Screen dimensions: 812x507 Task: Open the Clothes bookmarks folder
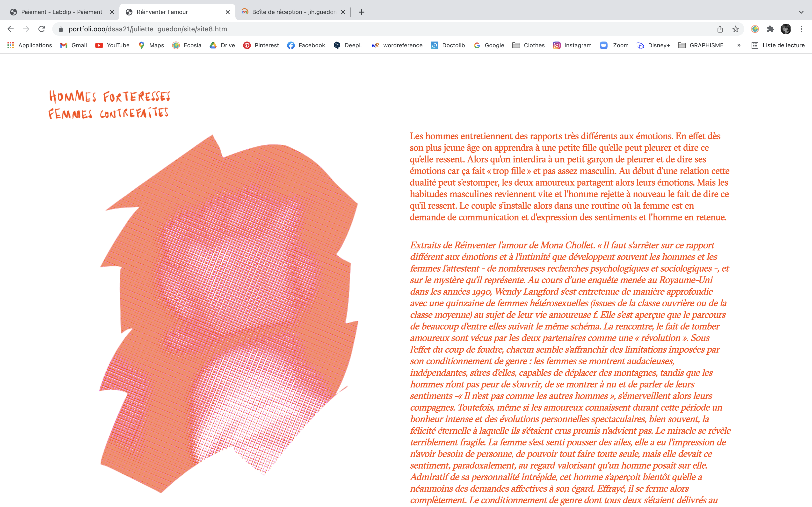point(529,45)
